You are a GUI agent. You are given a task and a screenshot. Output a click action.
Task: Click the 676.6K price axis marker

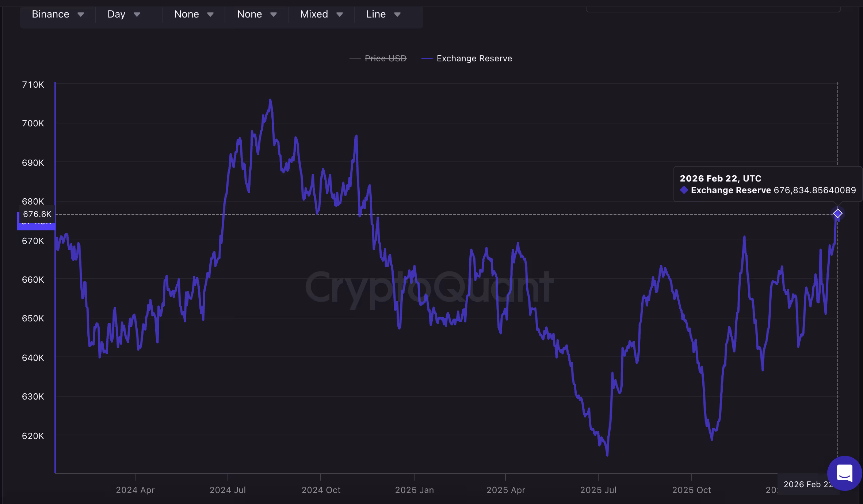[37, 214]
